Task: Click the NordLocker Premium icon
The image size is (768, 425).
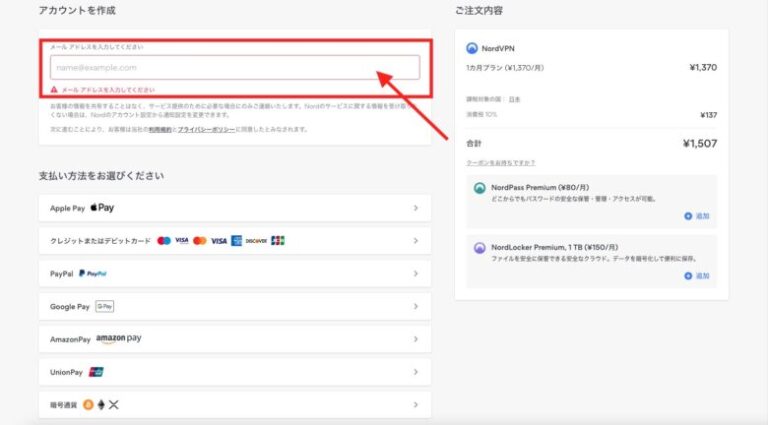Action: coord(480,247)
